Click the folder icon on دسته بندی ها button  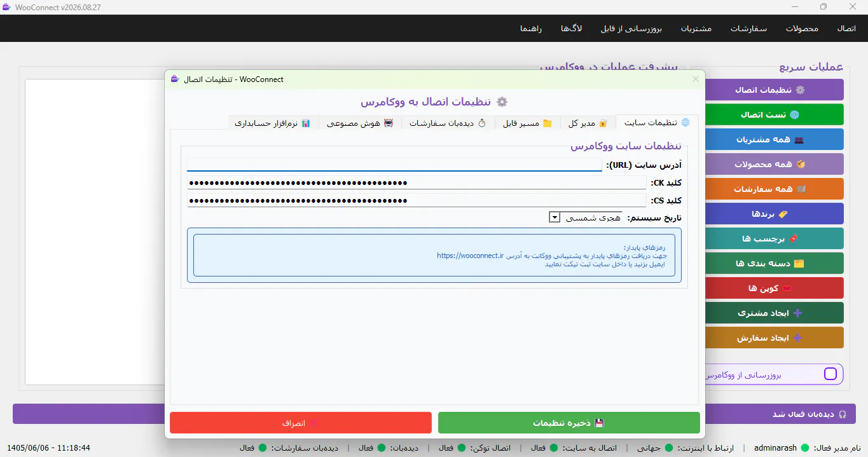click(799, 263)
